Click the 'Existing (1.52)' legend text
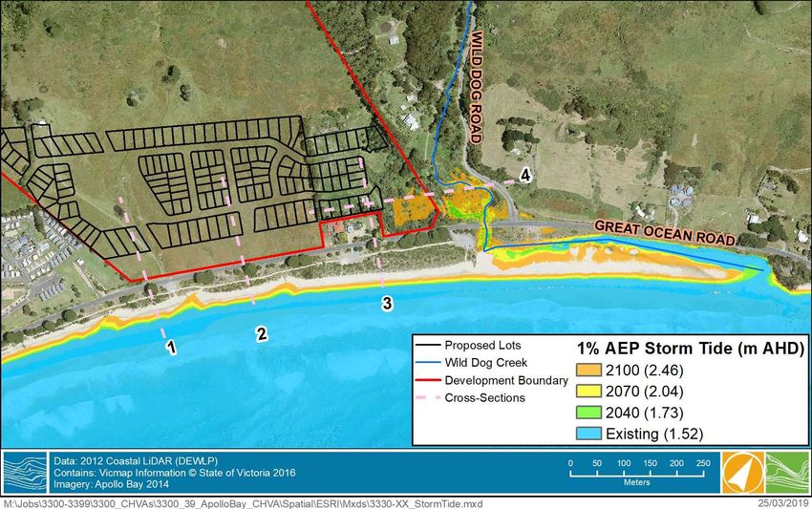The width and height of the screenshot is (812, 509). coord(654,434)
